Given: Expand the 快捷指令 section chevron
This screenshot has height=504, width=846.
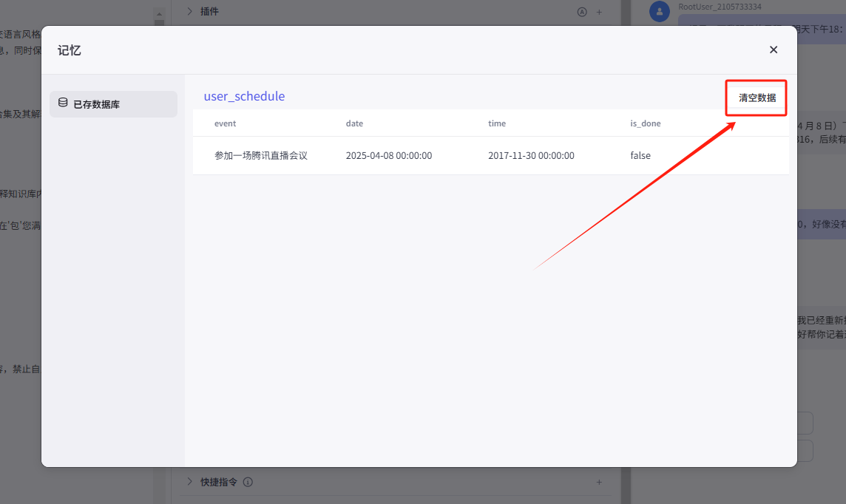Looking at the screenshot, I should [189, 482].
